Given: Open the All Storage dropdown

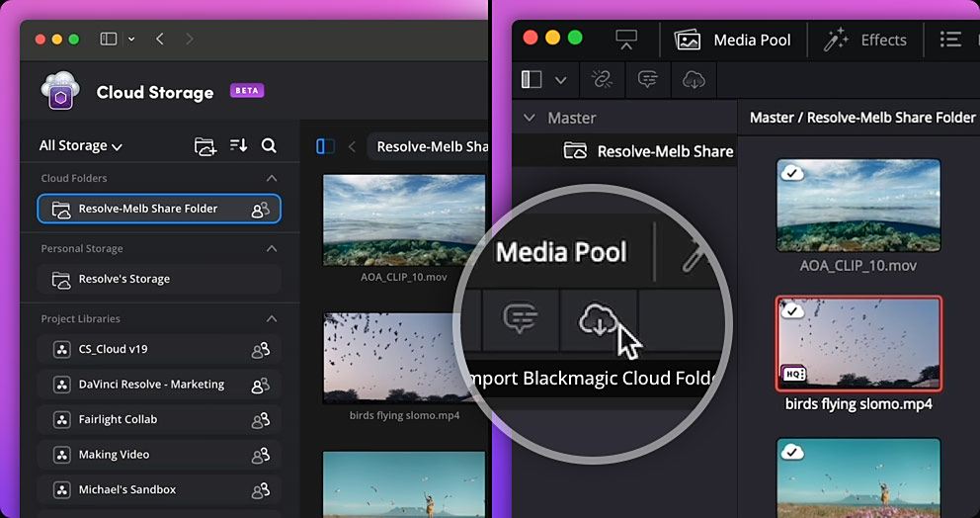Looking at the screenshot, I should pos(81,145).
